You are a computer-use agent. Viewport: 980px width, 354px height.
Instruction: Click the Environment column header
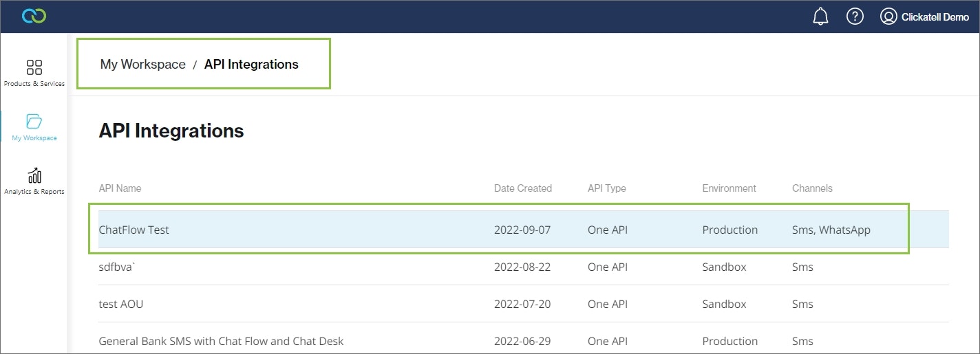tap(729, 188)
